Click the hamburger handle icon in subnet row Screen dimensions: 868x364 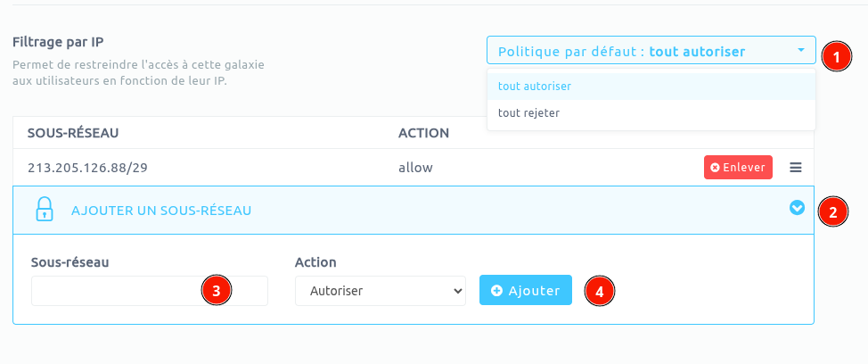(796, 168)
